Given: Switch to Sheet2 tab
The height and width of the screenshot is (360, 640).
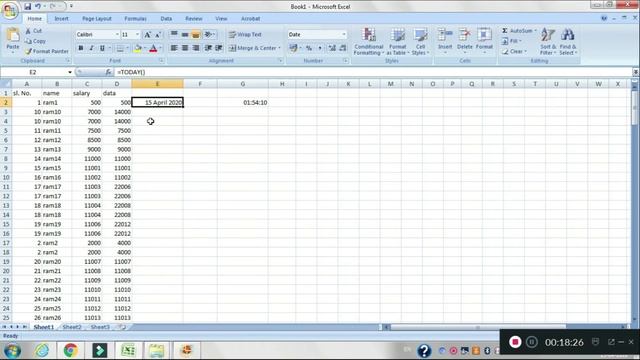Looking at the screenshot, I should point(72,327).
